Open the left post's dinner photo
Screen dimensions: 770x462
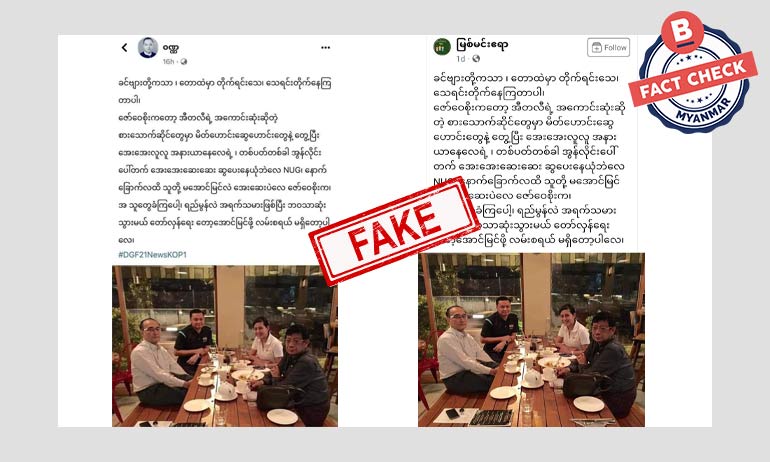coord(225,346)
